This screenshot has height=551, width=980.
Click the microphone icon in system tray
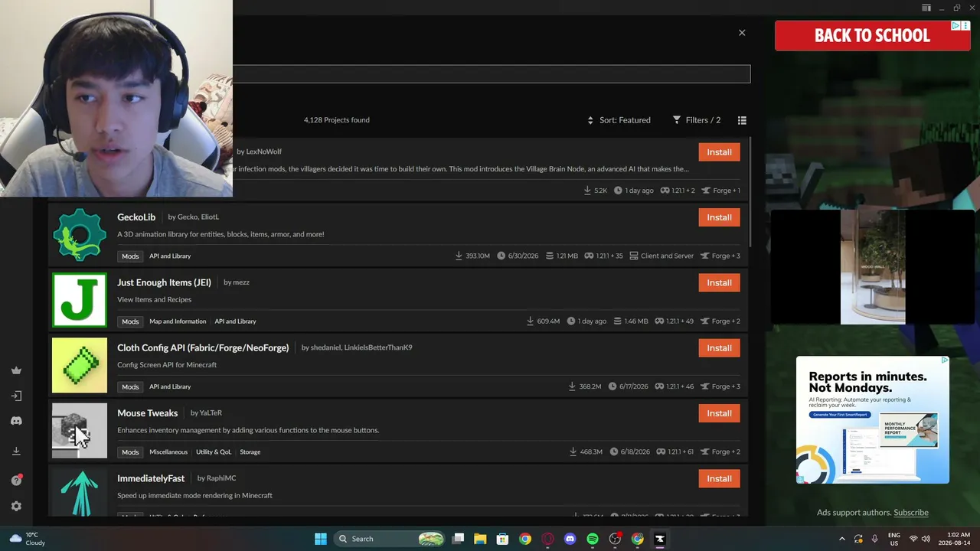tap(874, 539)
